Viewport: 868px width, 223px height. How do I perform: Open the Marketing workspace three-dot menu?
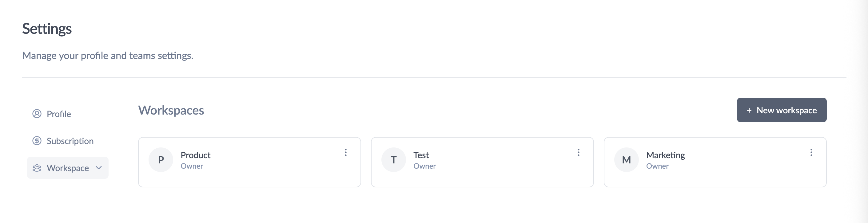[811, 152]
